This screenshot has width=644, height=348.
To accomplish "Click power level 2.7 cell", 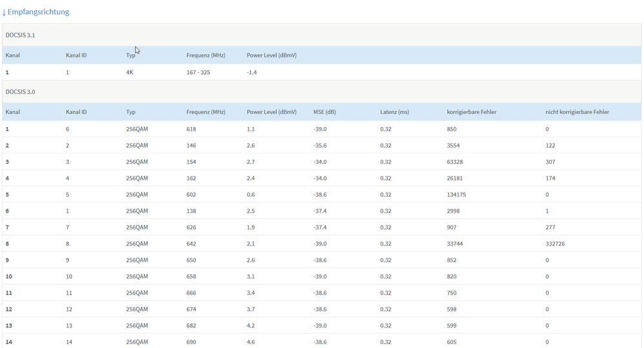I will pos(251,162).
